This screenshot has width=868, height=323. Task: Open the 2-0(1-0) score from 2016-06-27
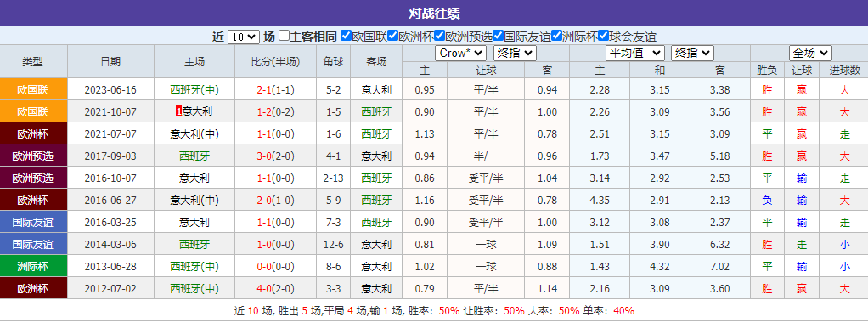click(276, 200)
